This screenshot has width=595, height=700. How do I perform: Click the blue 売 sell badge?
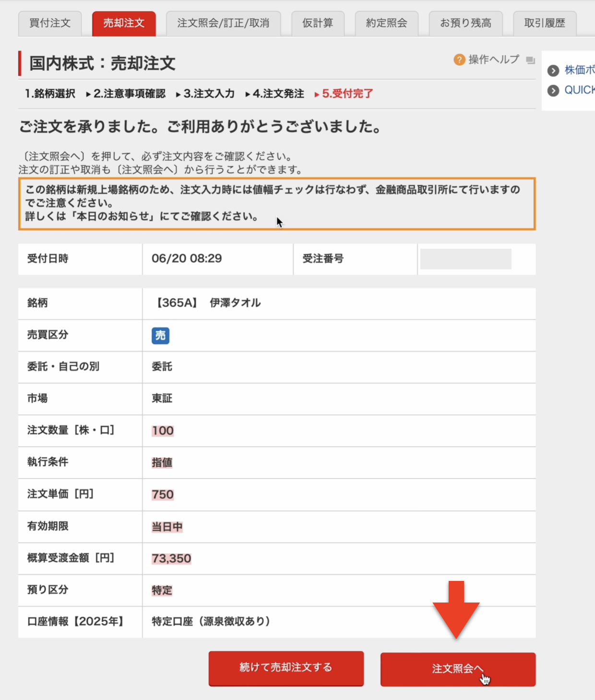pos(161,336)
